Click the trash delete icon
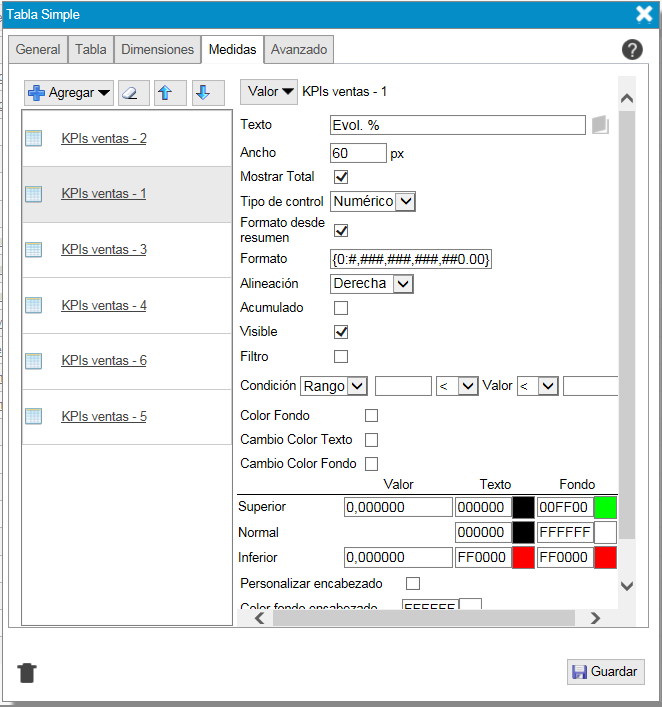Screen dimensions: 662x707 click(27, 672)
